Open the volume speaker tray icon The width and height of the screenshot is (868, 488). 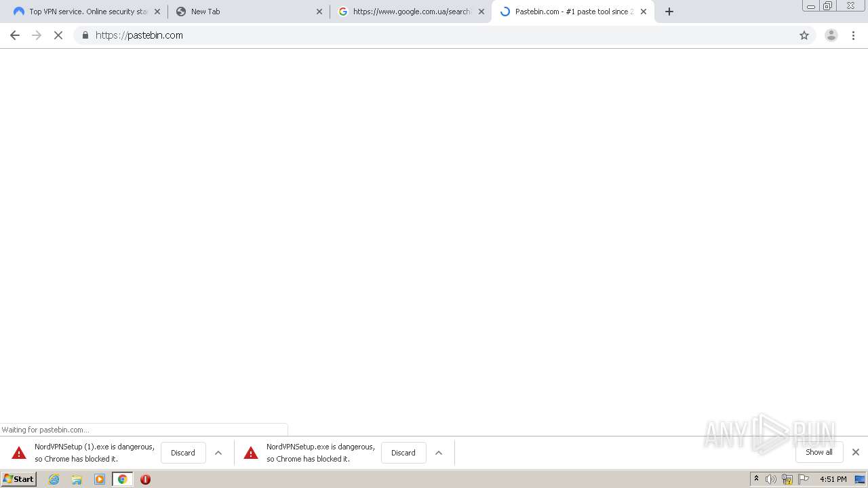click(771, 479)
